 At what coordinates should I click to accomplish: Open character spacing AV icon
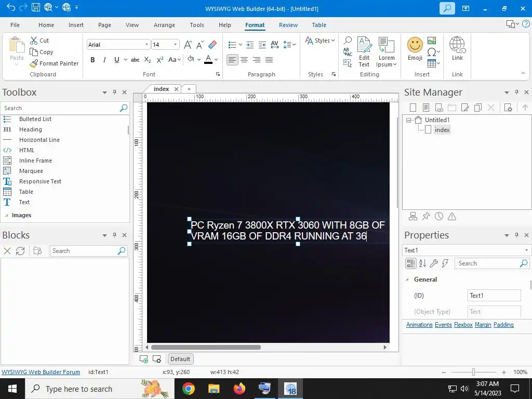pos(274,45)
